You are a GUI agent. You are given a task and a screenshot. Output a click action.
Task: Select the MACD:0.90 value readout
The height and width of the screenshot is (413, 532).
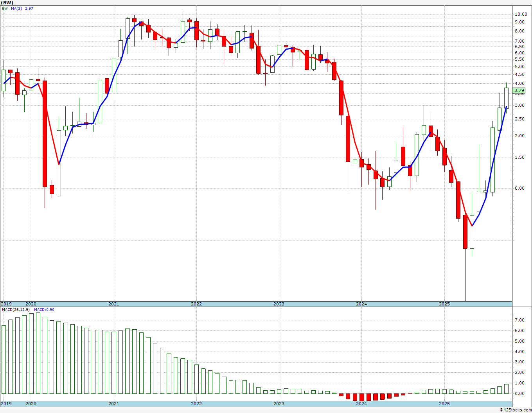45,310
